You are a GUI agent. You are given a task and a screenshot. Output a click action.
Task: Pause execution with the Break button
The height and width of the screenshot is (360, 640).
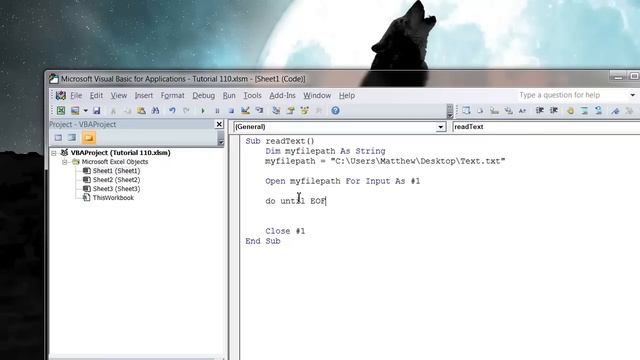click(x=217, y=111)
